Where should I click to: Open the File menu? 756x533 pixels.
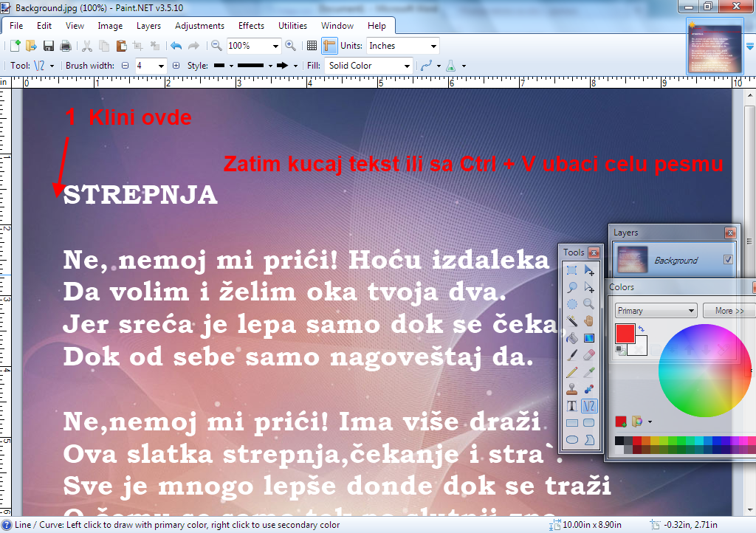(16, 26)
